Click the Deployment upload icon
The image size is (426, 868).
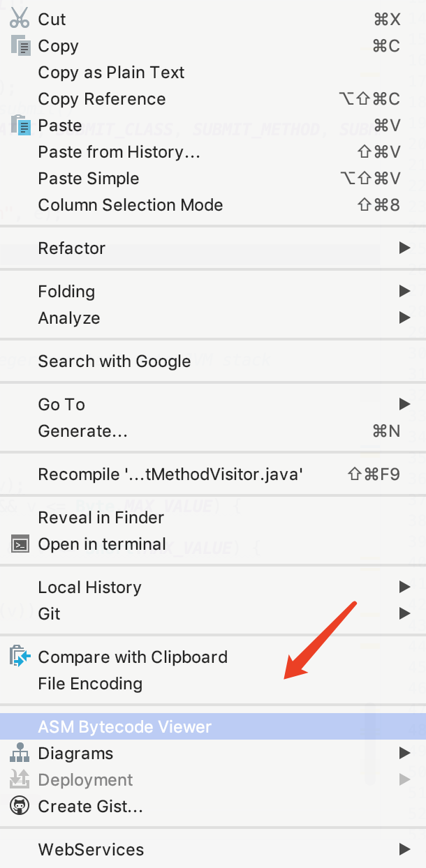(x=20, y=779)
